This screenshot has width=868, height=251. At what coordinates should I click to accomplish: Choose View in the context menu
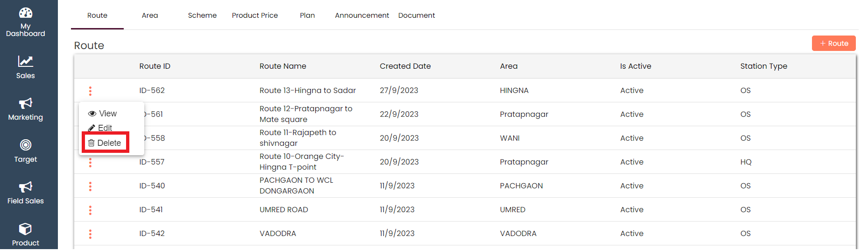click(103, 114)
